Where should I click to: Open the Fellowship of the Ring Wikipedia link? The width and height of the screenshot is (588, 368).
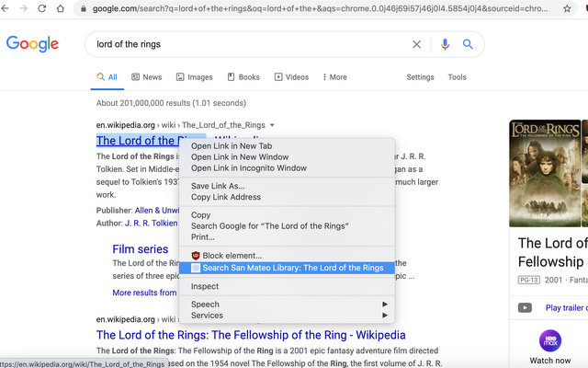pyautogui.click(x=251, y=335)
